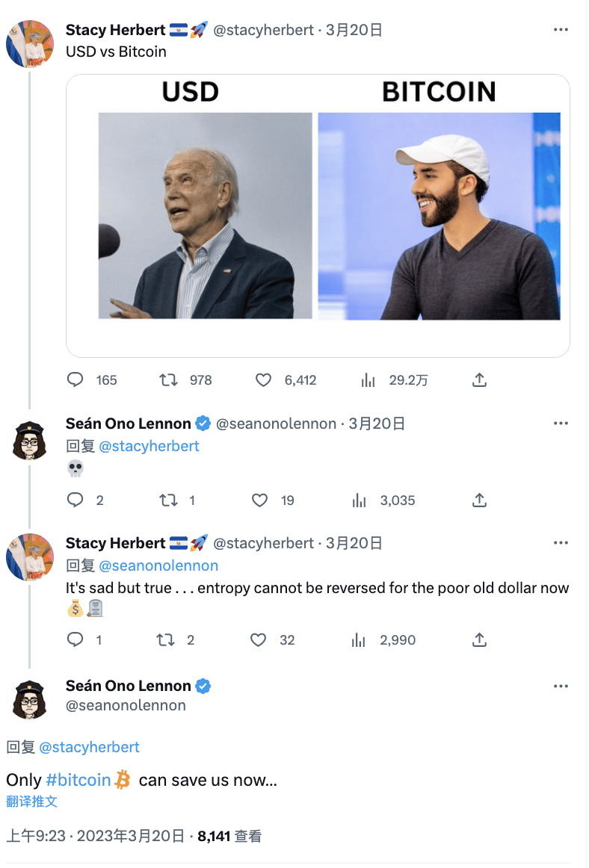View analytics of the USD vs Bitcoin tweet
The width and height of the screenshot is (589, 868).
[368, 380]
